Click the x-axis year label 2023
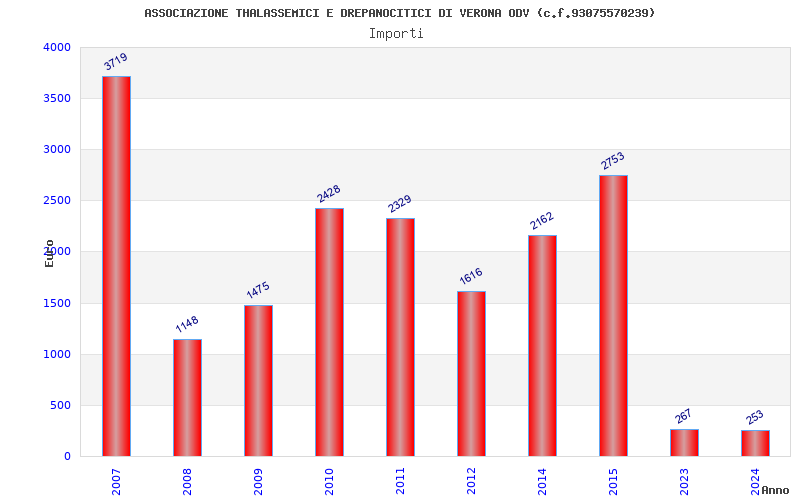Image resolution: width=800 pixels, height=500 pixels. pos(684,482)
